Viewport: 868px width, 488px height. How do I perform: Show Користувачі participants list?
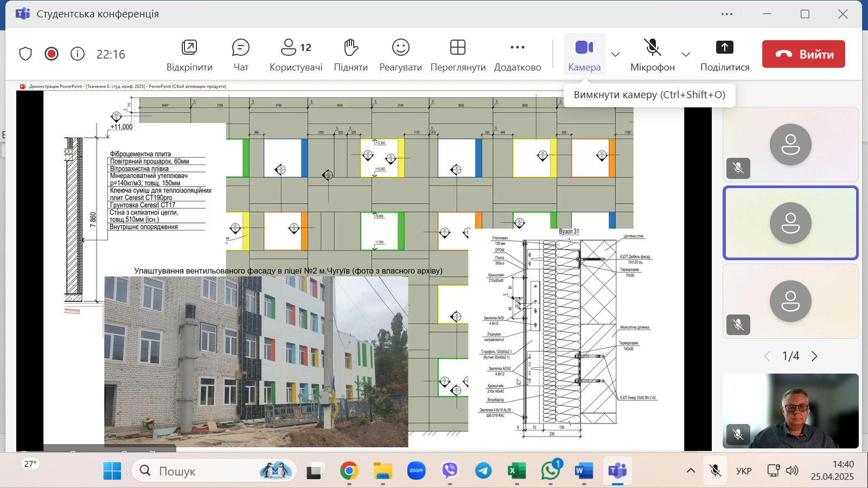[296, 55]
